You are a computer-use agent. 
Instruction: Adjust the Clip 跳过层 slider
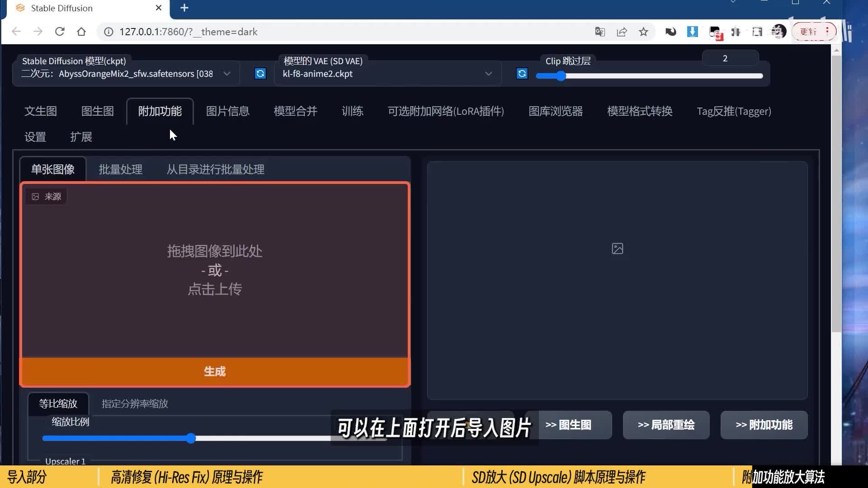[x=561, y=76]
